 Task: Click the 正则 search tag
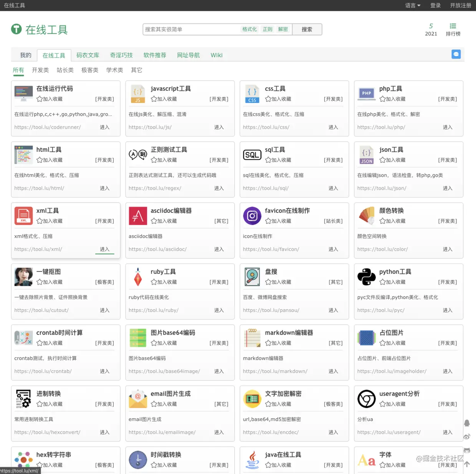(268, 29)
